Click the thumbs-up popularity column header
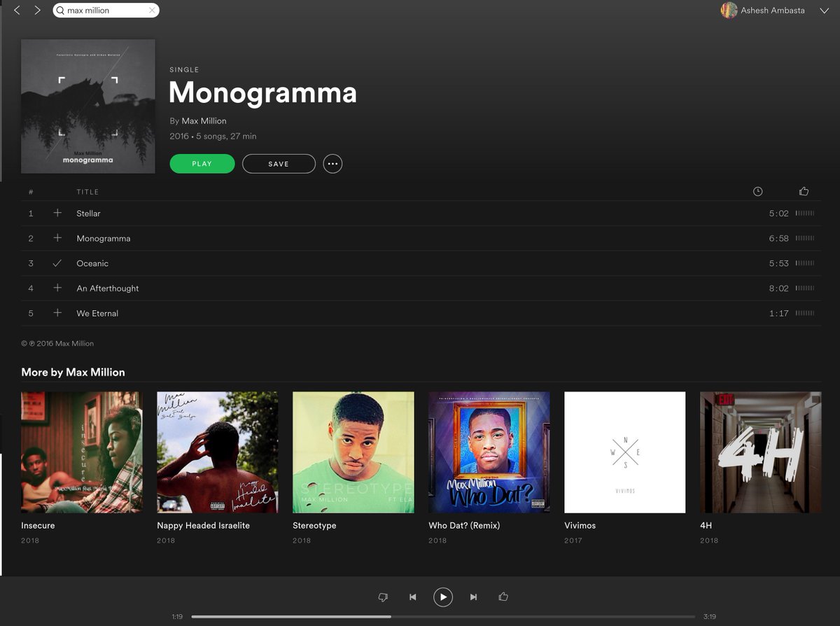Screen dimensions: 840x626 tap(804, 191)
